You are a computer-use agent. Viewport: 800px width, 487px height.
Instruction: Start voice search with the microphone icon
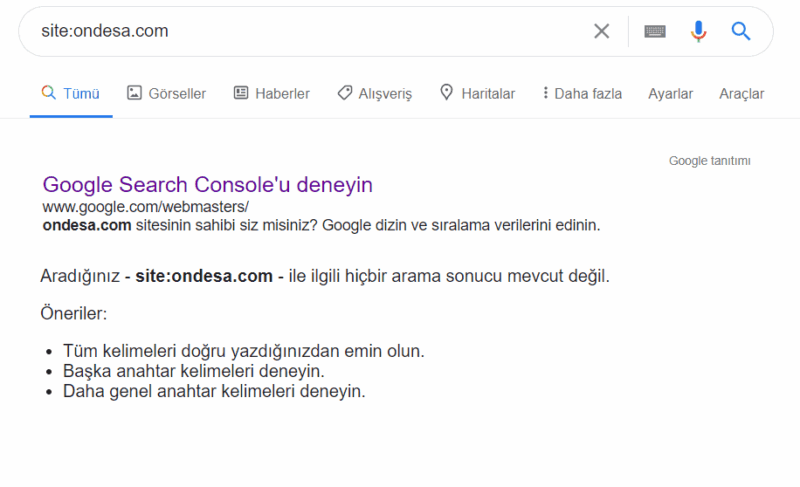click(x=698, y=31)
